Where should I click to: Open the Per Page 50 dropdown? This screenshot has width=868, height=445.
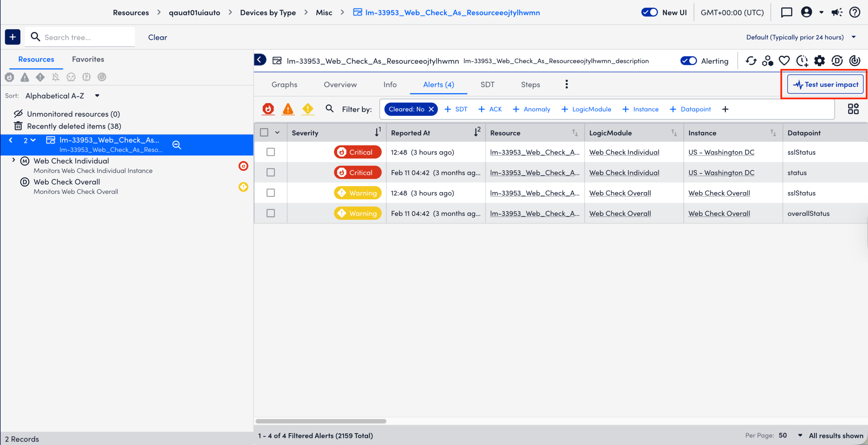tap(790, 435)
